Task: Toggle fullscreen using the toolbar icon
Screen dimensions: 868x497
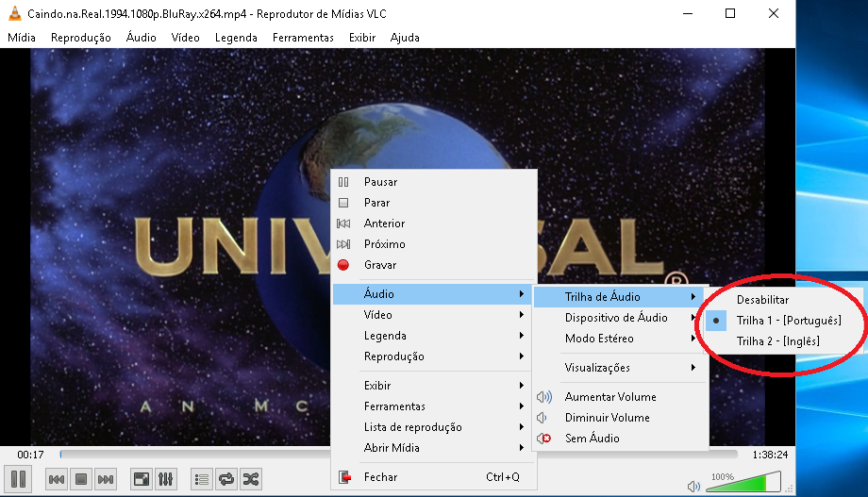Action: tap(142, 479)
